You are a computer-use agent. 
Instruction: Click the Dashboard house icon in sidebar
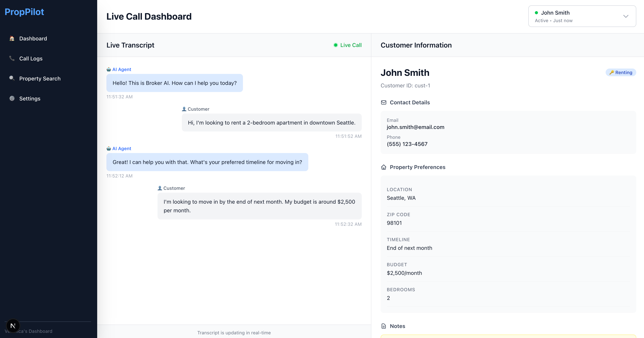point(12,38)
